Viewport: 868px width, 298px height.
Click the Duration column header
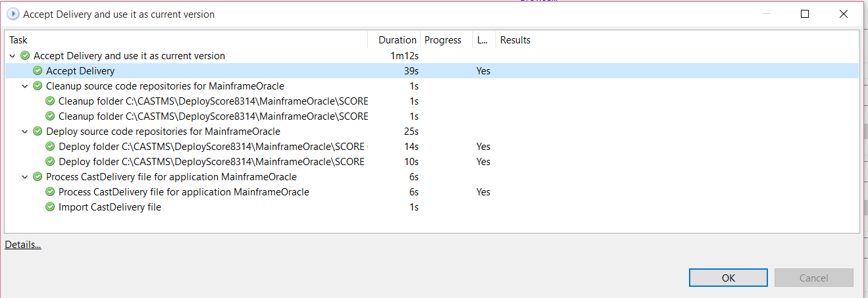tap(397, 40)
